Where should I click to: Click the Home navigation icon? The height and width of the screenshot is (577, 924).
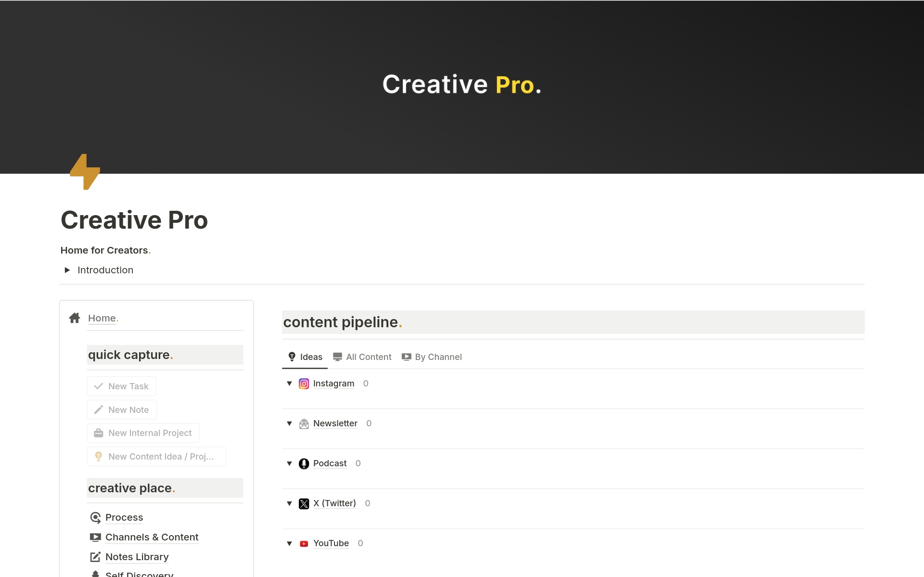point(75,317)
